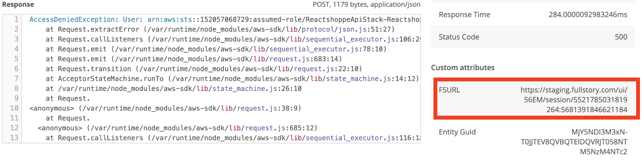Click the POST 1179 bytes application/json text
Screen dimensions: 644x167
tap(366, 5)
